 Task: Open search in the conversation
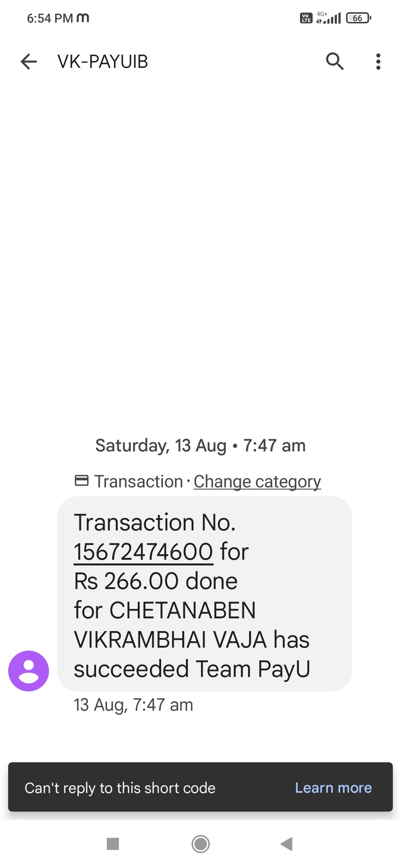335,62
